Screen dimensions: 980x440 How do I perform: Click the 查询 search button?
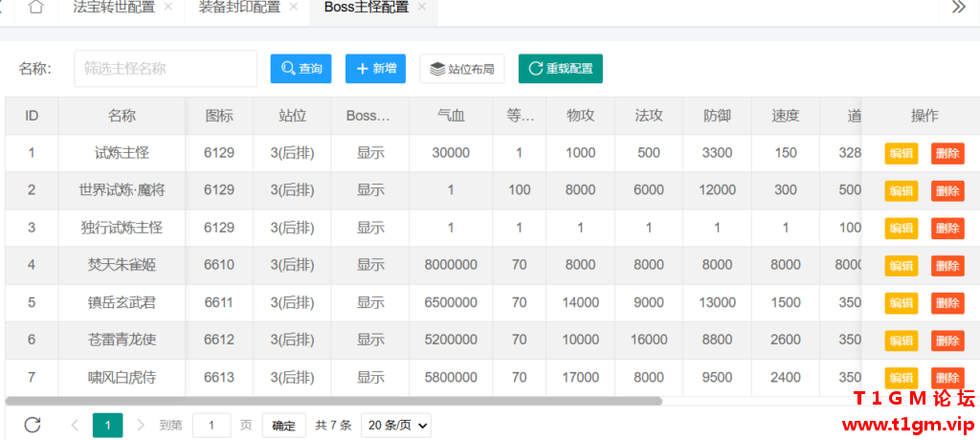point(301,69)
